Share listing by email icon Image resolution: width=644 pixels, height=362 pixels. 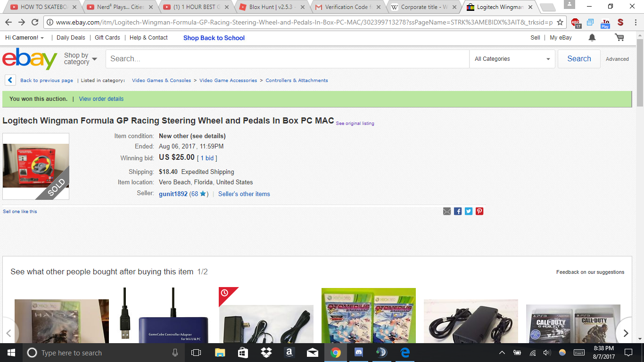tap(447, 211)
